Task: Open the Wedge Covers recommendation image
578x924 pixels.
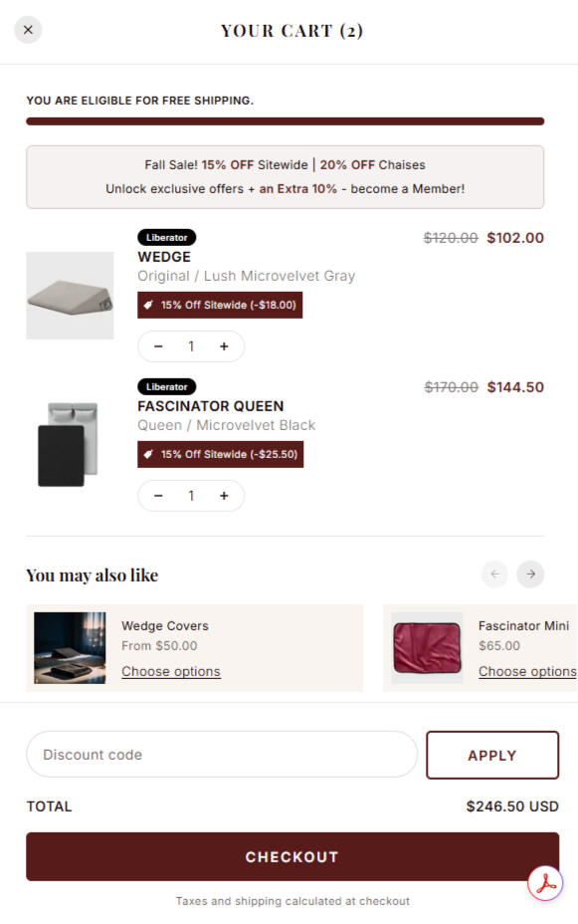Action: point(70,647)
